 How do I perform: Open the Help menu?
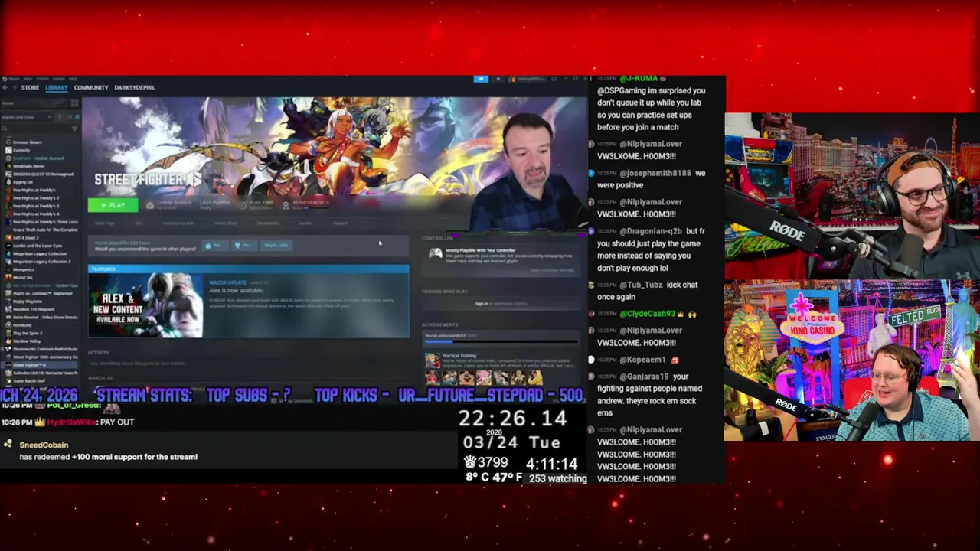pyautogui.click(x=73, y=79)
